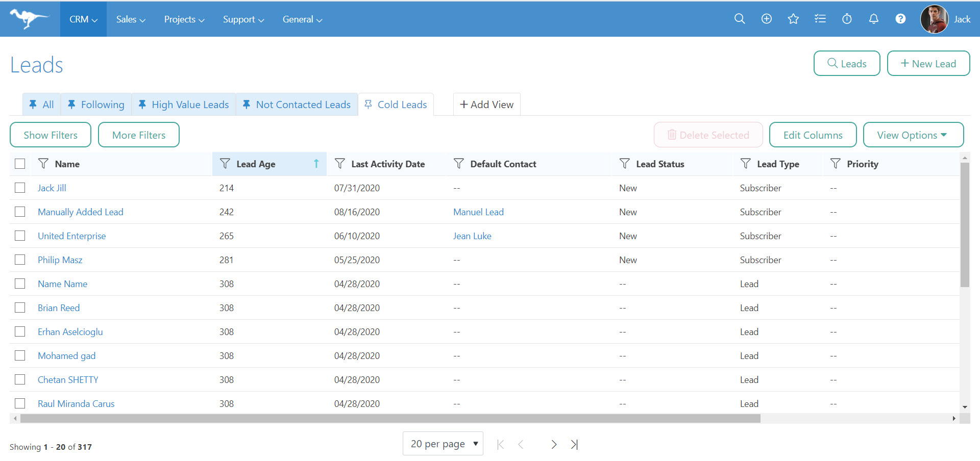
Task: Open the Raul Miranda Carus lead
Action: coord(76,403)
